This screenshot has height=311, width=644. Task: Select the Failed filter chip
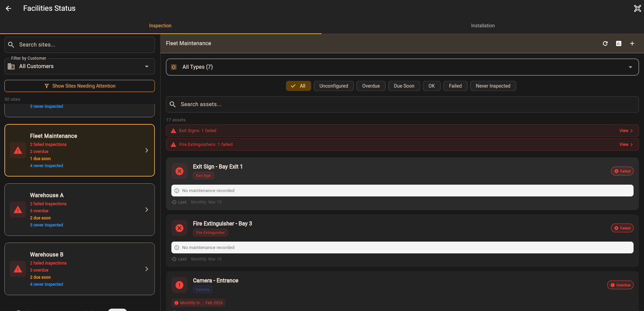pyautogui.click(x=455, y=86)
